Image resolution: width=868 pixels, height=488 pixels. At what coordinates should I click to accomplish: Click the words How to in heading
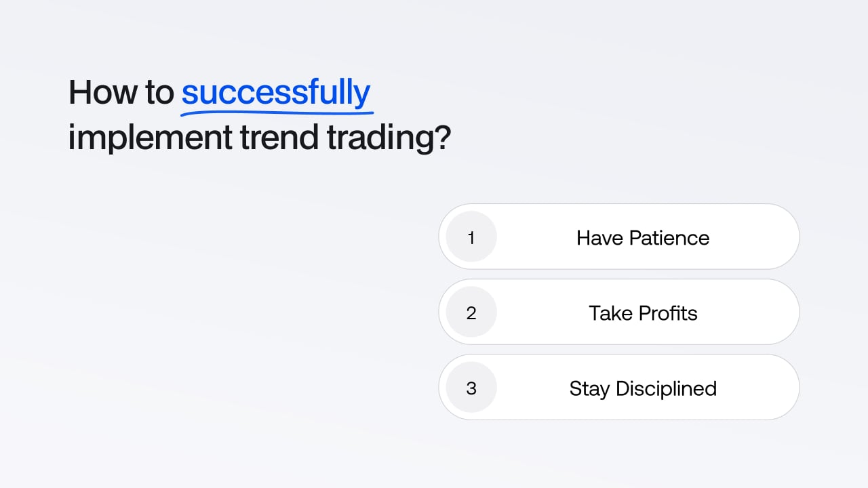pyautogui.click(x=121, y=93)
